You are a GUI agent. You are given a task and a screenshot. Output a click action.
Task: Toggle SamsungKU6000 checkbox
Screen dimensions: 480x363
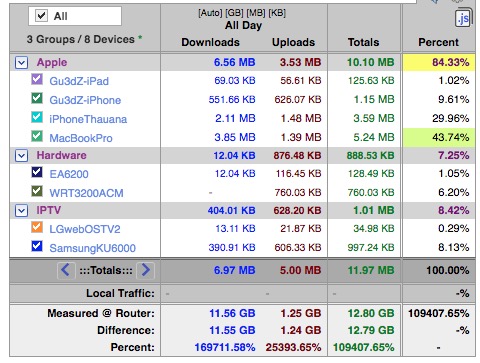[x=37, y=246]
